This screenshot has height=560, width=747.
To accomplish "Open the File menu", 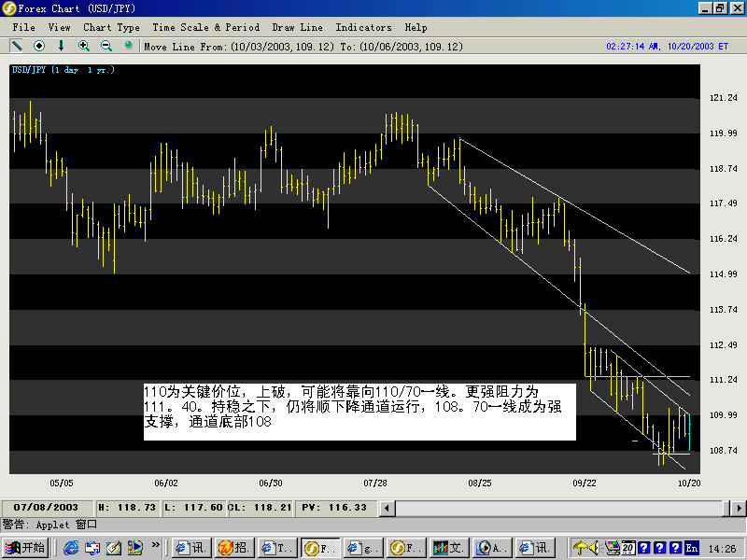I will (x=24, y=27).
